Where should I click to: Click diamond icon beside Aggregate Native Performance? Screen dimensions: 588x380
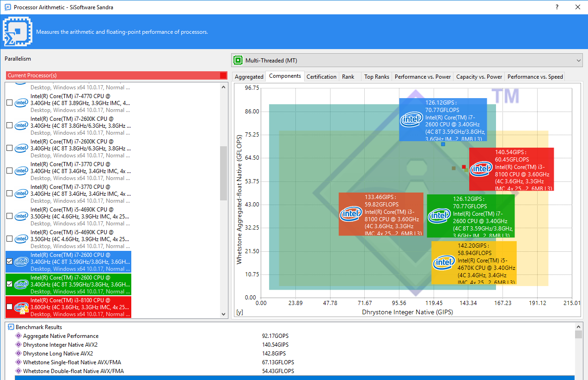pyautogui.click(x=18, y=336)
